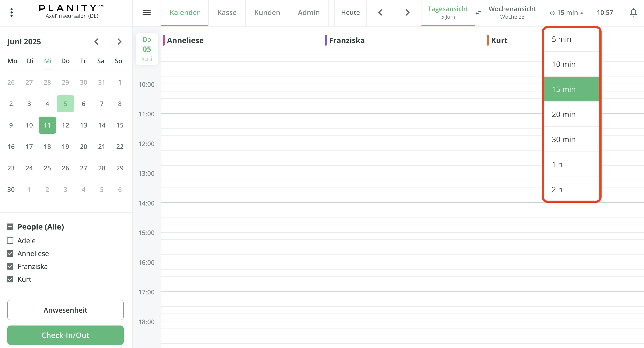Open notifications bell icon
Viewport: 644px width, 348px height.
coord(633,12)
